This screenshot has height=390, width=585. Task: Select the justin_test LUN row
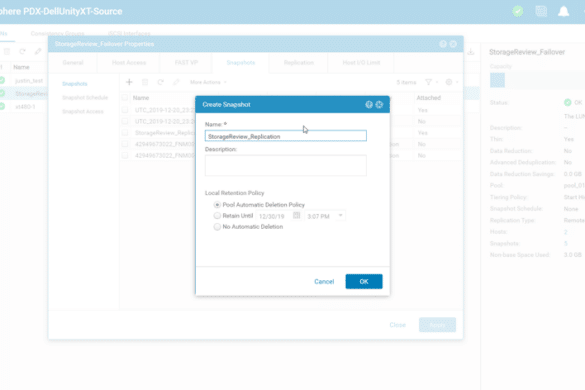24,81
